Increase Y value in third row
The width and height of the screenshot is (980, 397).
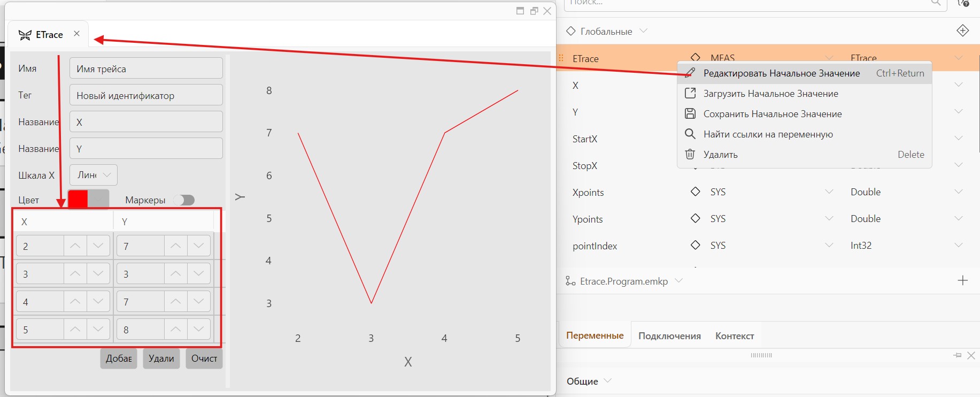[x=176, y=301]
